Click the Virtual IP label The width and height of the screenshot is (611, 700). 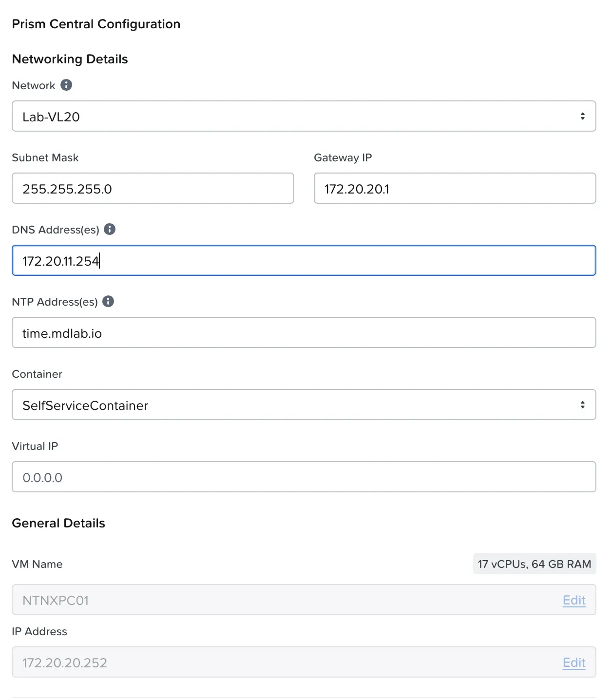point(35,446)
